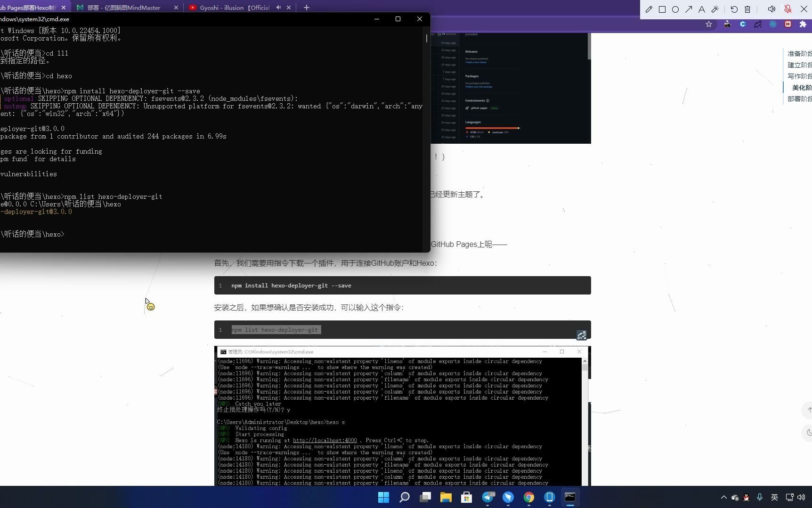Mute the Gyoshi tab audio icon
This screenshot has height=508, width=812.
point(278,8)
